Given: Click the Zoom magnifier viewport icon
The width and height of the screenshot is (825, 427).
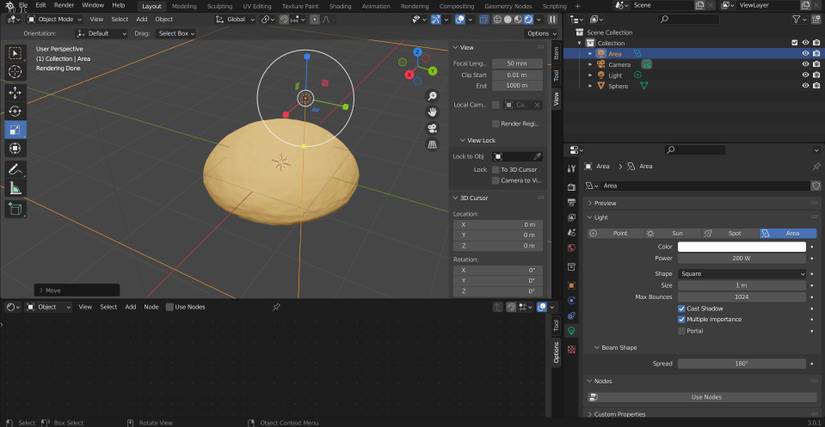Looking at the screenshot, I should tap(432, 96).
